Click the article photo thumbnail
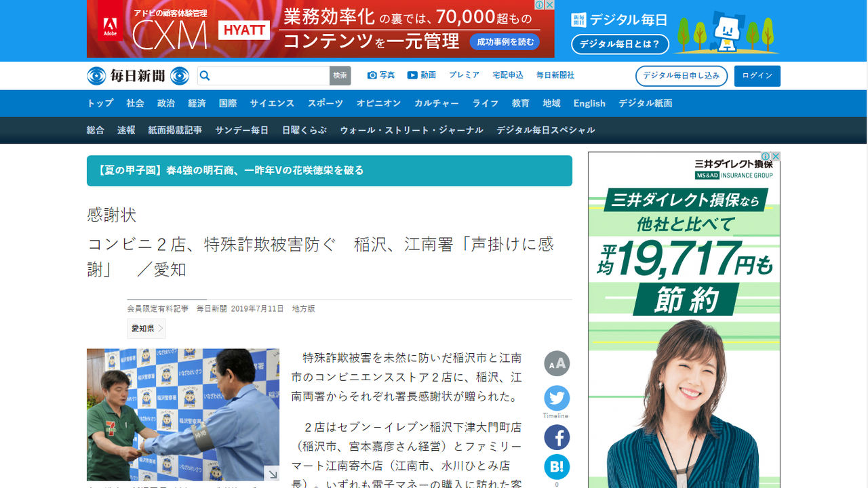This screenshot has height=488, width=868. pos(183,415)
